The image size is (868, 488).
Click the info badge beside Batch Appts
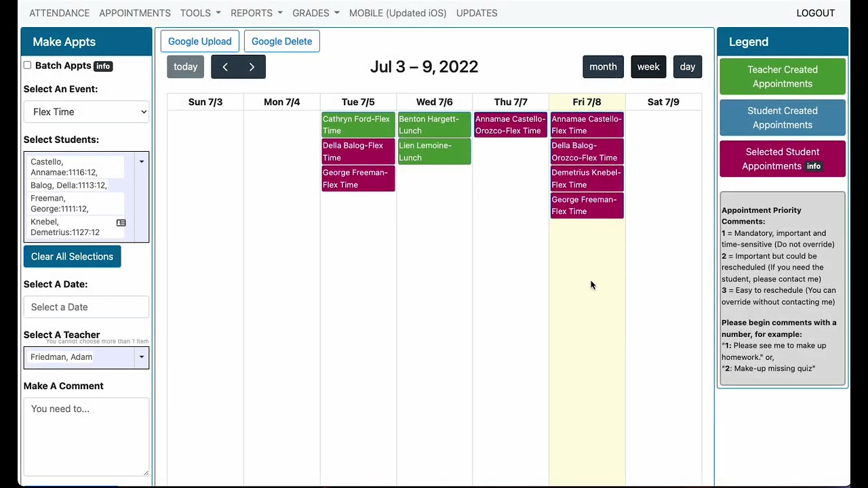(x=102, y=66)
